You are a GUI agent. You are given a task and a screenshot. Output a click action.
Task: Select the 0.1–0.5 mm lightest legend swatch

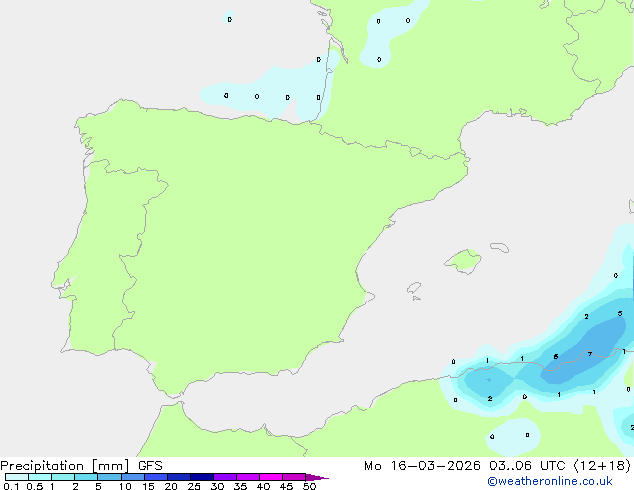17,477
